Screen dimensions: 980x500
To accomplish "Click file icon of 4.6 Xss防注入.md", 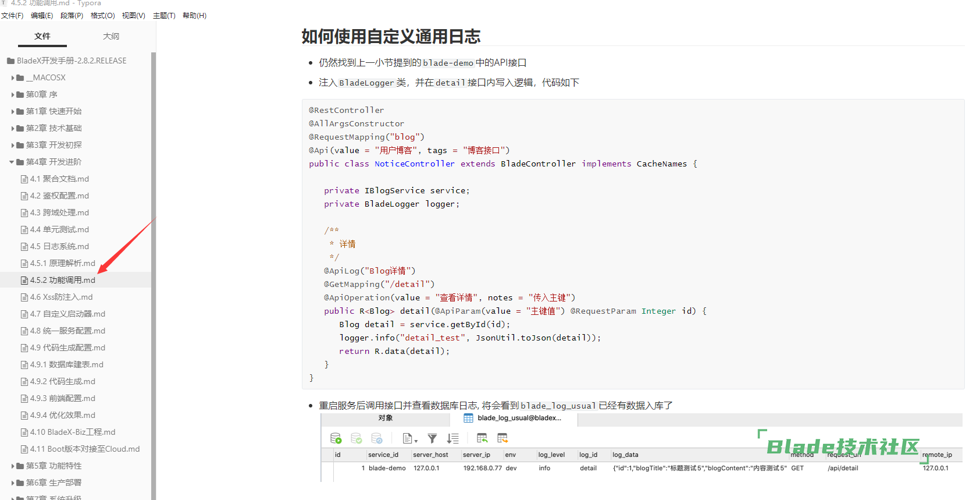I will [x=24, y=297].
